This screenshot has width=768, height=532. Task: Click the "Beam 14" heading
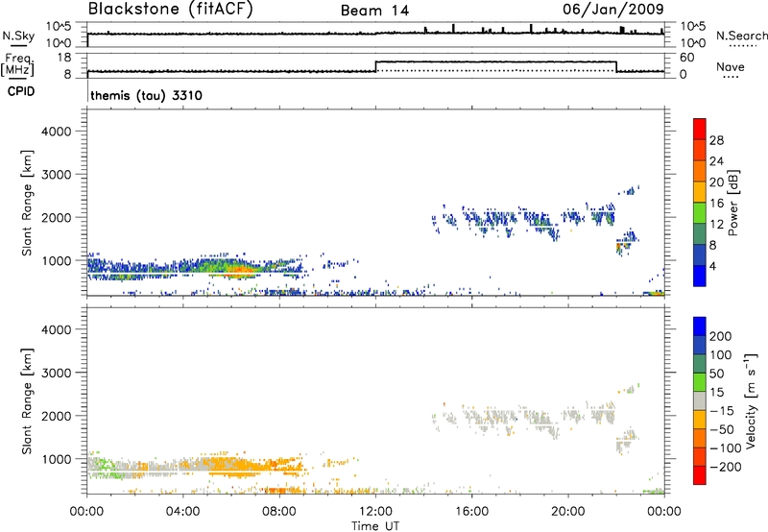[374, 11]
